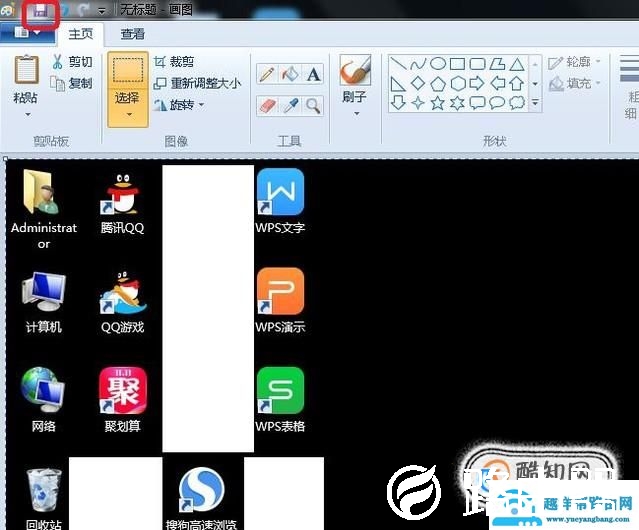639x530 pixels.
Task: Select the rounded rectangular callout shape
Action: pyautogui.click(x=477, y=103)
